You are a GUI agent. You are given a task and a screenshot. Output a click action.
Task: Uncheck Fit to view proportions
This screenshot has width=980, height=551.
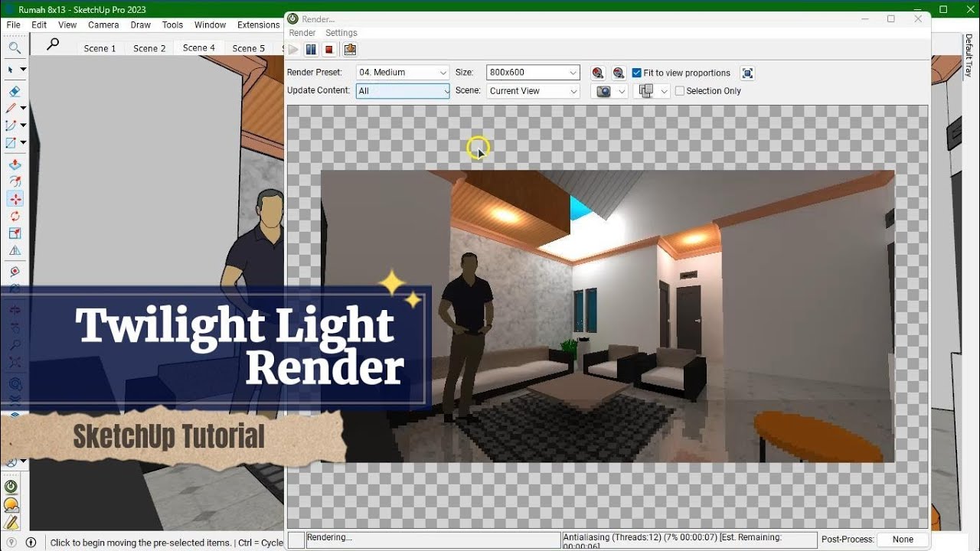pyautogui.click(x=636, y=73)
